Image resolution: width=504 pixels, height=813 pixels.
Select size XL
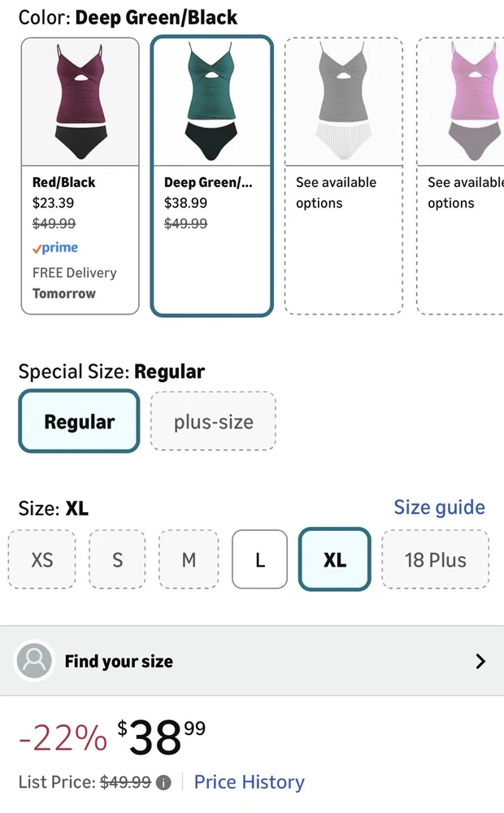pyautogui.click(x=334, y=559)
